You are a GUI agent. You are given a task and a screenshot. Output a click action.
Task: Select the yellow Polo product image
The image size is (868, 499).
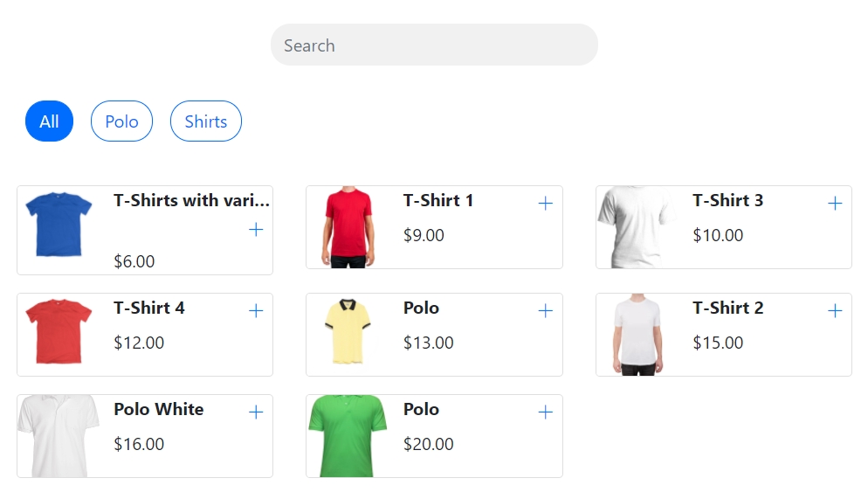point(348,332)
